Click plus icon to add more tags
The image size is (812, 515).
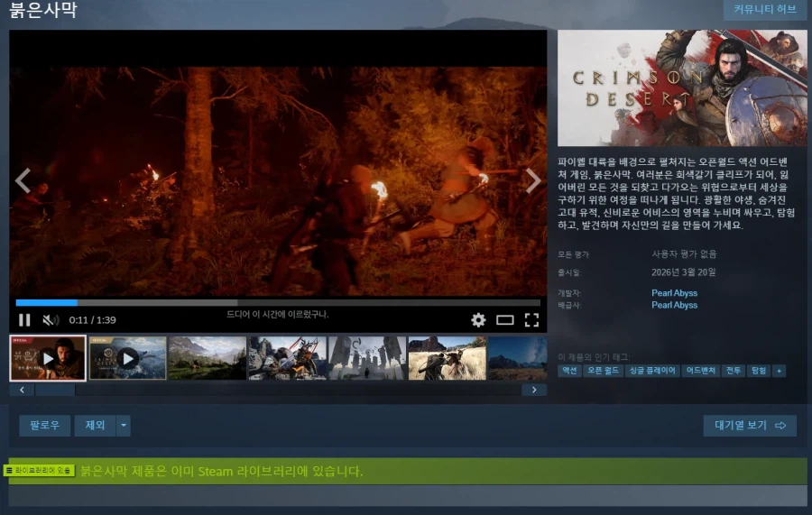coord(779,371)
